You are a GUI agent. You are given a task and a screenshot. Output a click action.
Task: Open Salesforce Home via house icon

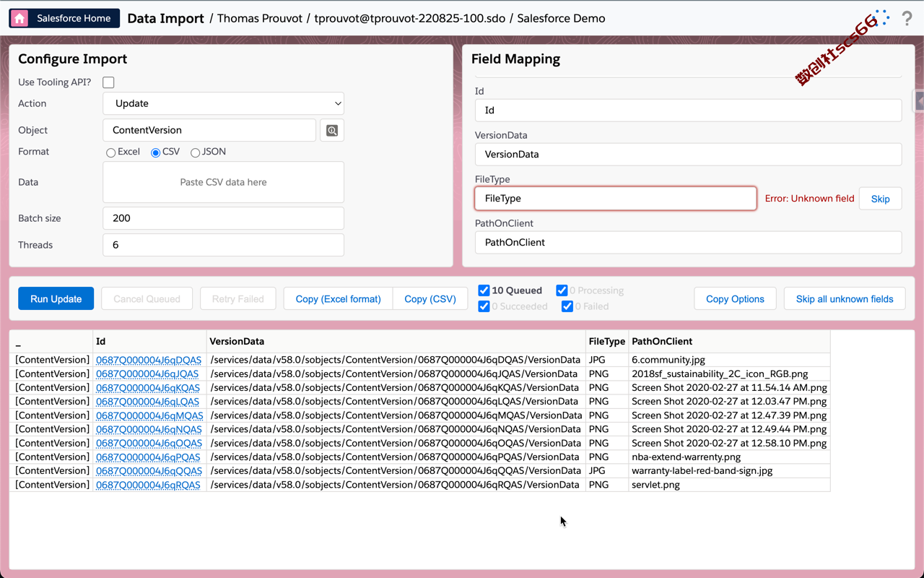(x=20, y=19)
